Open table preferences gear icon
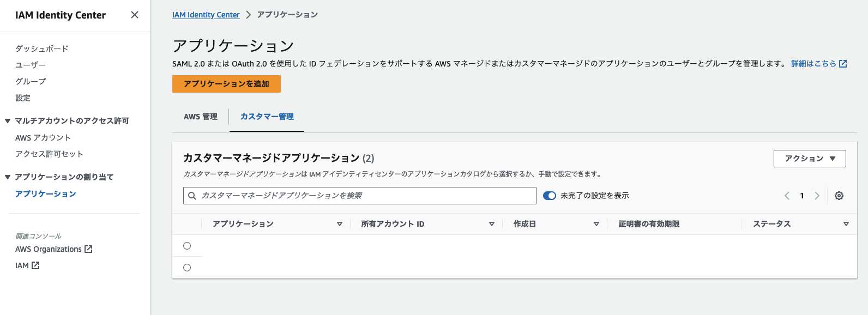Viewport: 868px width, 315px height. (839, 196)
